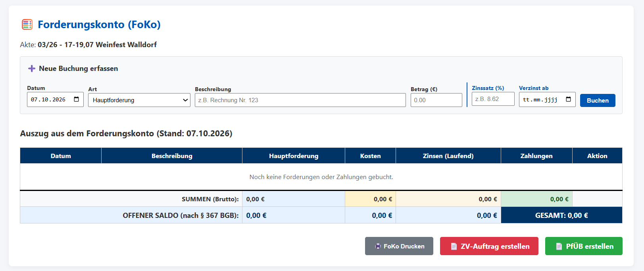This screenshot has height=271, width=644.
Task: Click the Neue Buchung erfassen heading
Action: click(79, 69)
